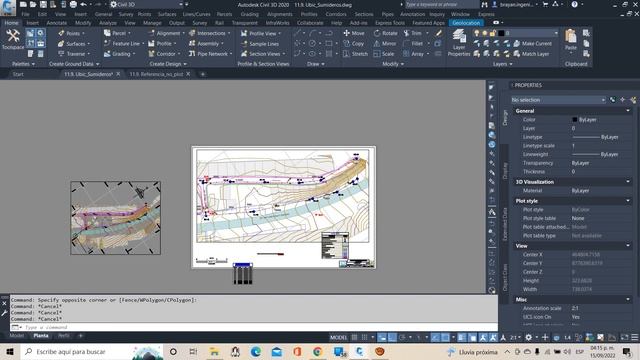
Task: Click the Fillet tool icon
Action: coord(406,43)
